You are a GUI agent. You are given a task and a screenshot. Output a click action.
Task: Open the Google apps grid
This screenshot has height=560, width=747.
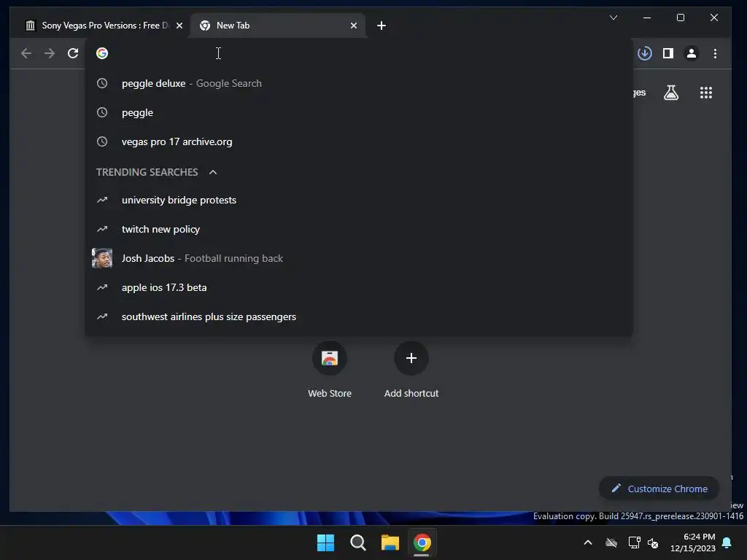point(706,93)
